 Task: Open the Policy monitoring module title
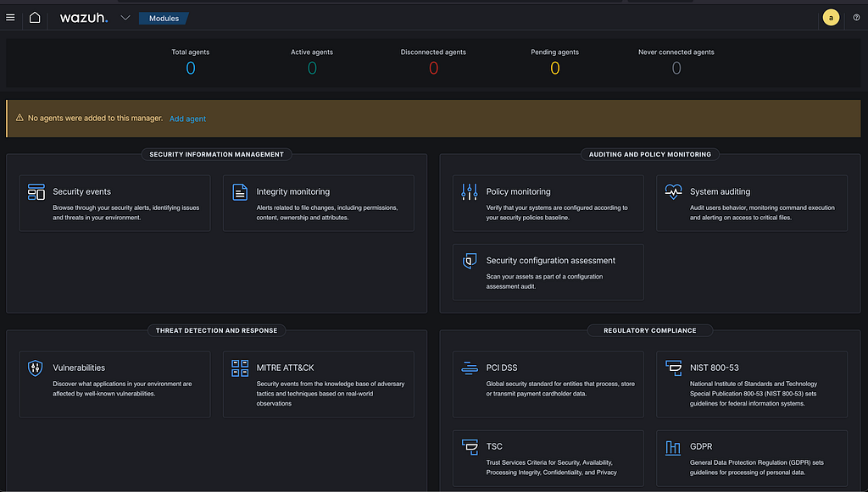[518, 192]
